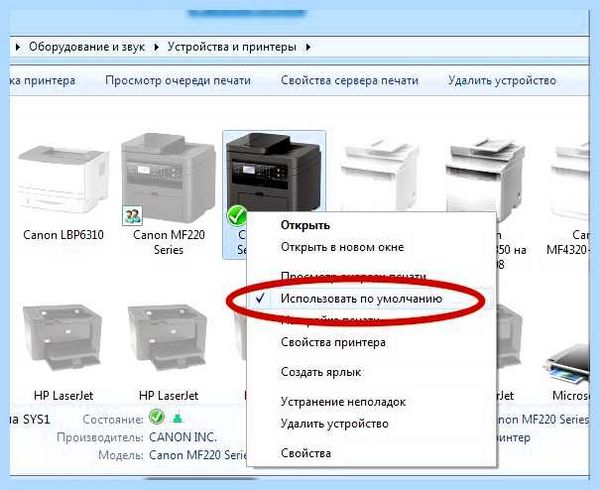This screenshot has height=490, width=600.
Task: Click the network status icon in details pane
Action: point(177,418)
